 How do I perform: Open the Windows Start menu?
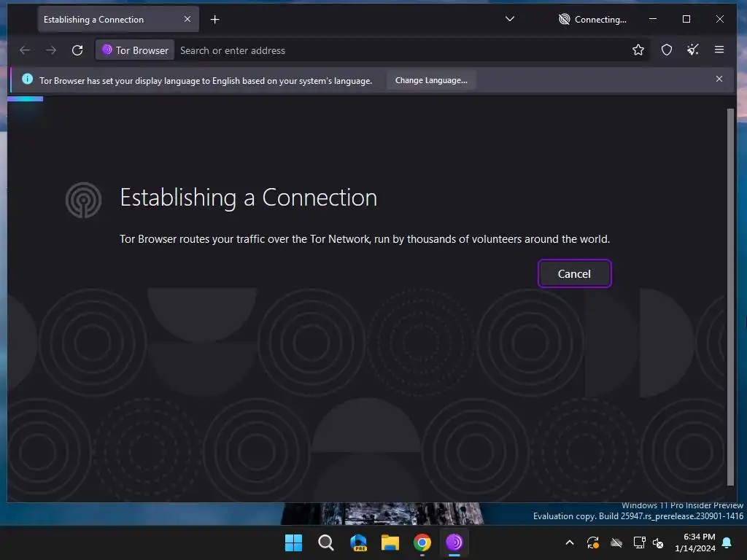click(293, 542)
